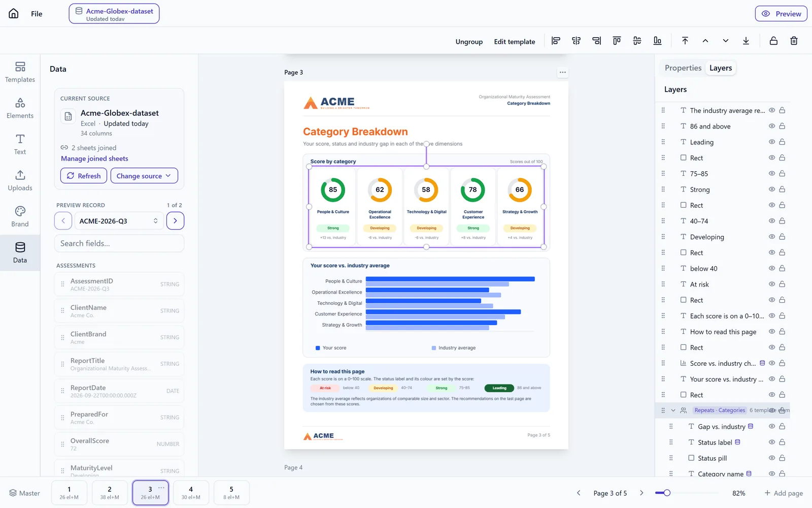This screenshot has width=812, height=508.
Task: Select the 'Score vs. industry ch...' layer row
Action: [x=723, y=363]
